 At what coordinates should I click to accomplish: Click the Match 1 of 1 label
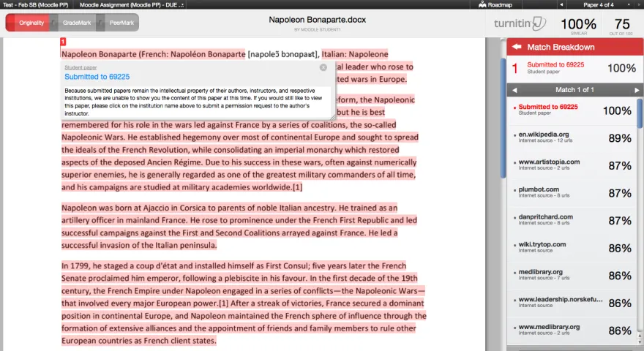(574, 90)
